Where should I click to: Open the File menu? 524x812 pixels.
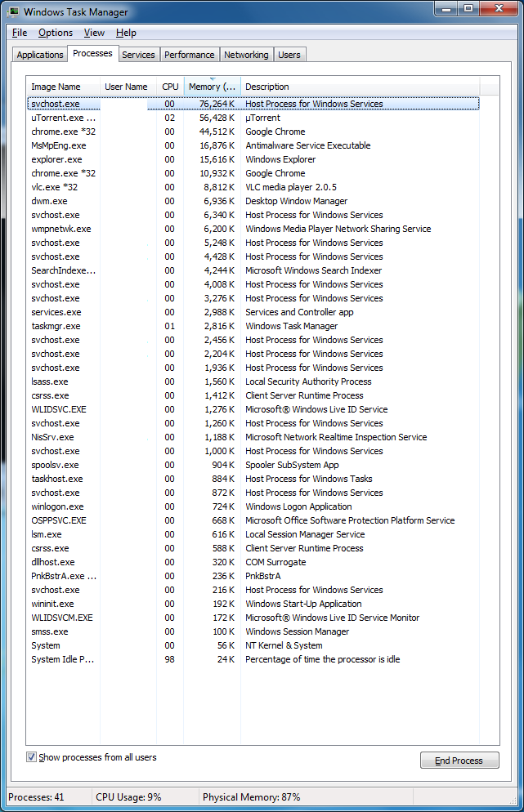click(20, 33)
